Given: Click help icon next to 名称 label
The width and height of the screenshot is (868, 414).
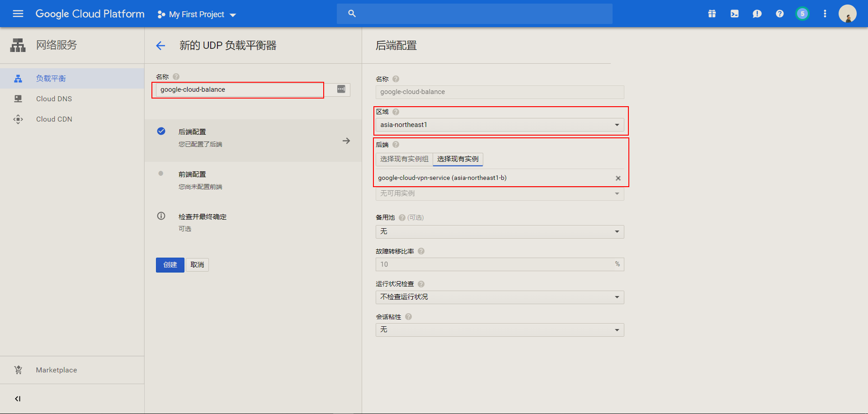Looking at the screenshot, I should pos(176,77).
